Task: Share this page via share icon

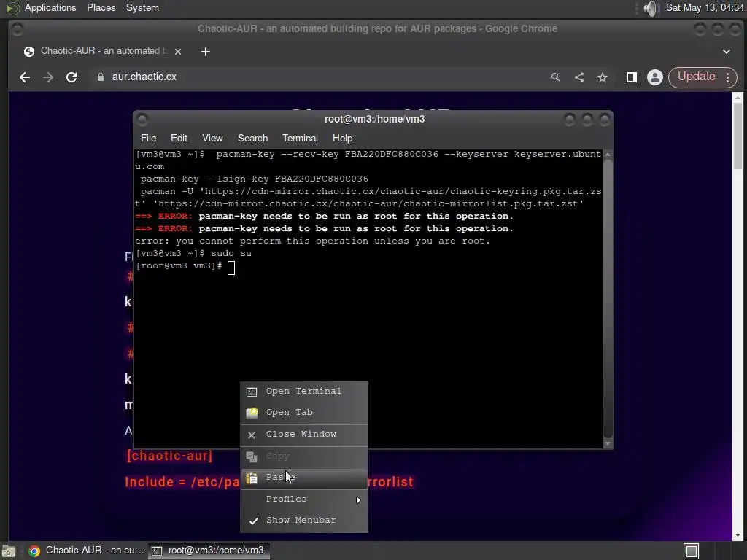Action: point(578,77)
